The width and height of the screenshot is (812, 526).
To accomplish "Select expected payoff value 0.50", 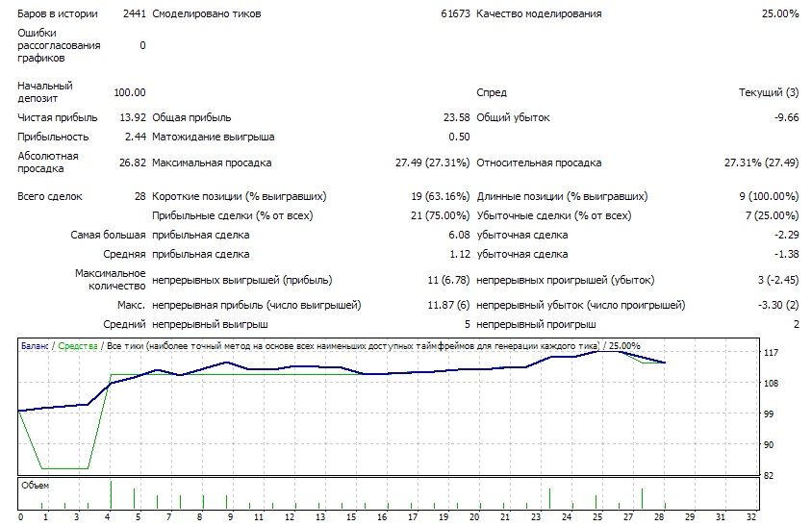I will pos(459,137).
